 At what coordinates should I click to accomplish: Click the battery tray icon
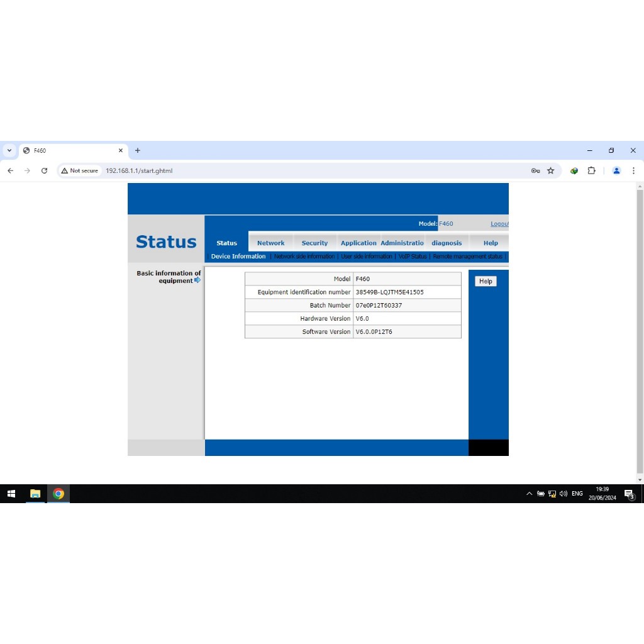[540, 494]
